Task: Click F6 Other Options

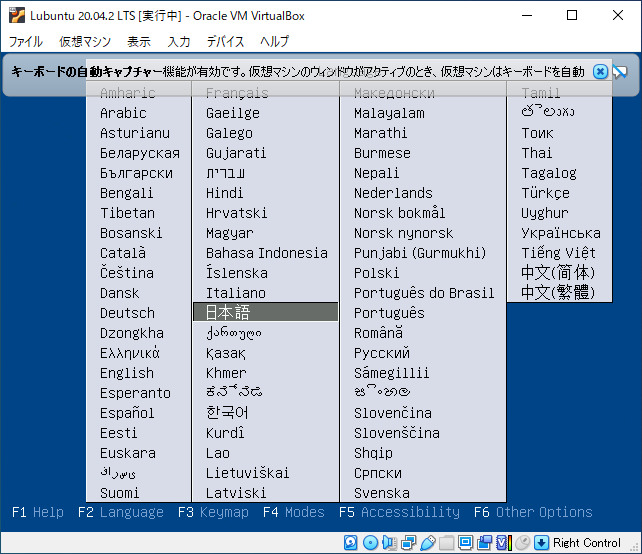Action: [533, 512]
